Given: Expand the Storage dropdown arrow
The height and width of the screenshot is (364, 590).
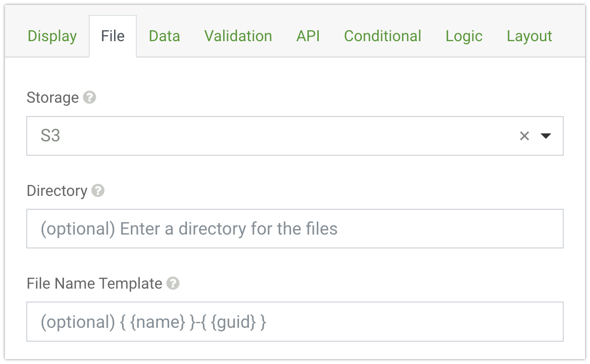Looking at the screenshot, I should coord(546,136).
